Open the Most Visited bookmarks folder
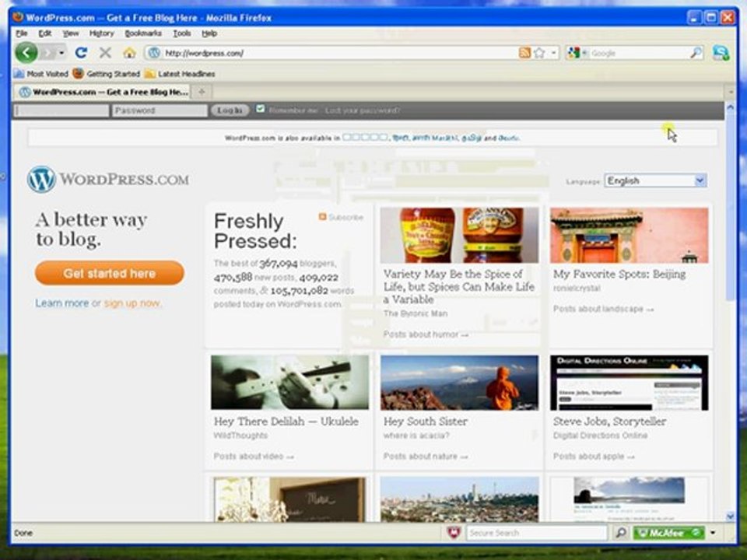Viewport: 747px width, 560px height. 41,74
